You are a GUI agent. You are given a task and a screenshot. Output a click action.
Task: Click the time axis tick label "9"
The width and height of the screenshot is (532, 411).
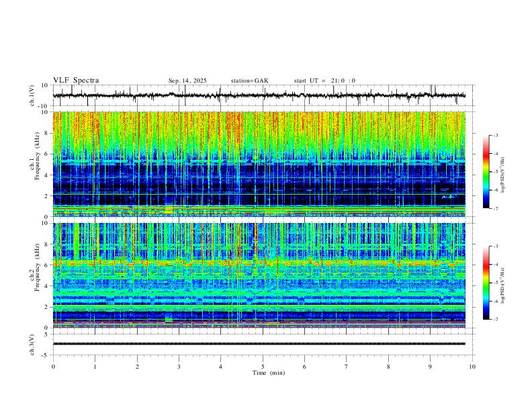click(430, 367)
